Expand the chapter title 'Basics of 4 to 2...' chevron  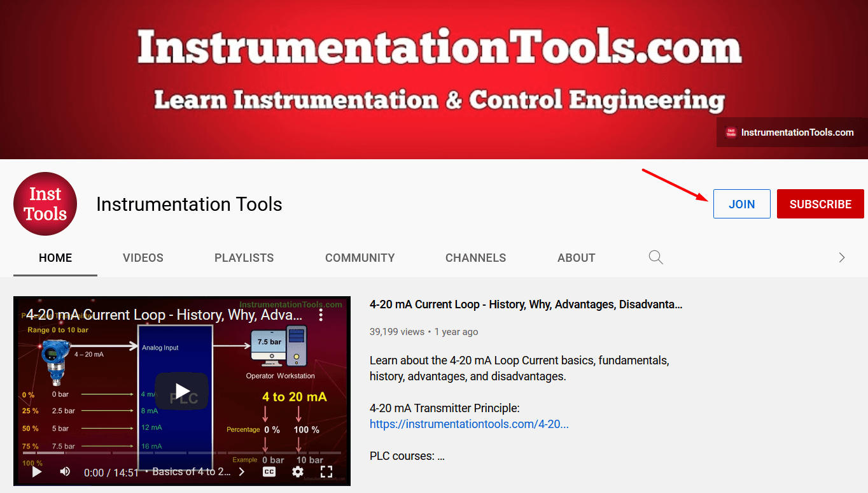pyautogui.click(x=242, y=472)
